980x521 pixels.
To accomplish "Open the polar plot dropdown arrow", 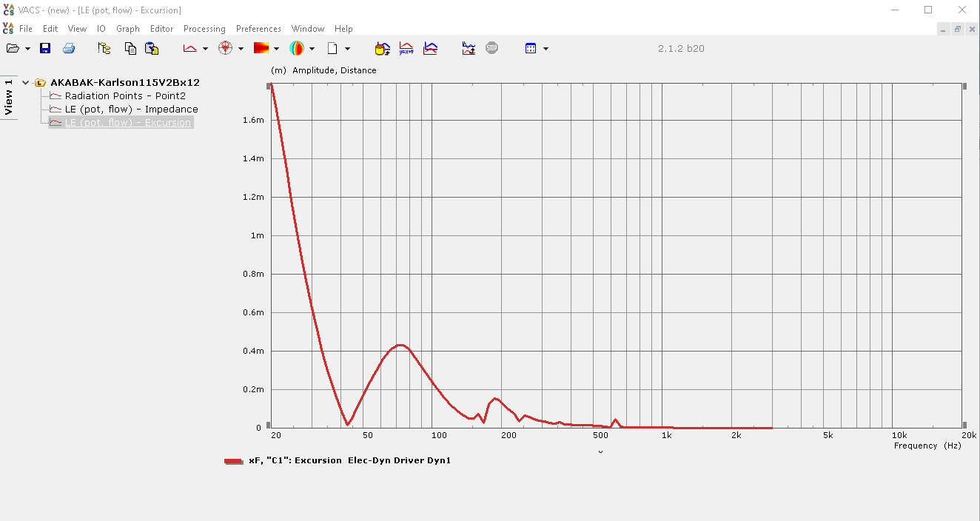I will [x=241, y=49].
